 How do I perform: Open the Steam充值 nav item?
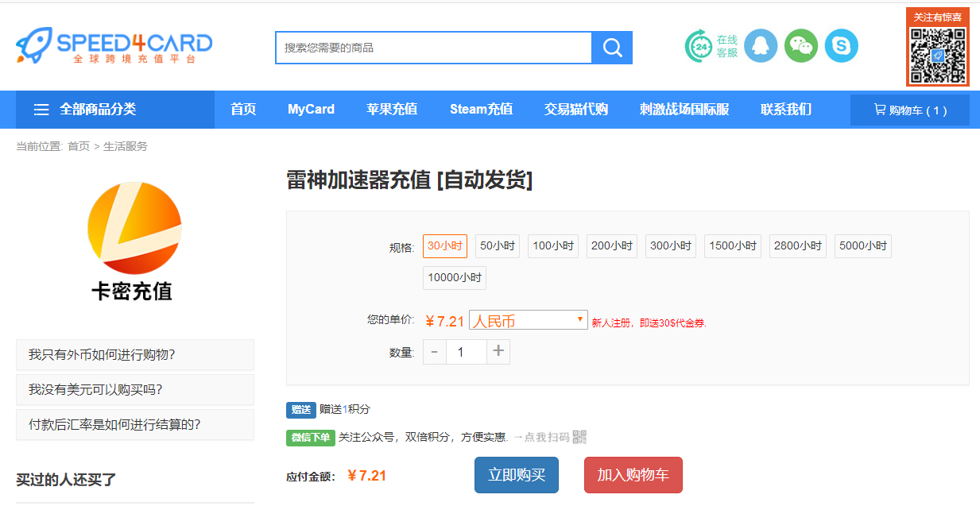coord(481,110)
